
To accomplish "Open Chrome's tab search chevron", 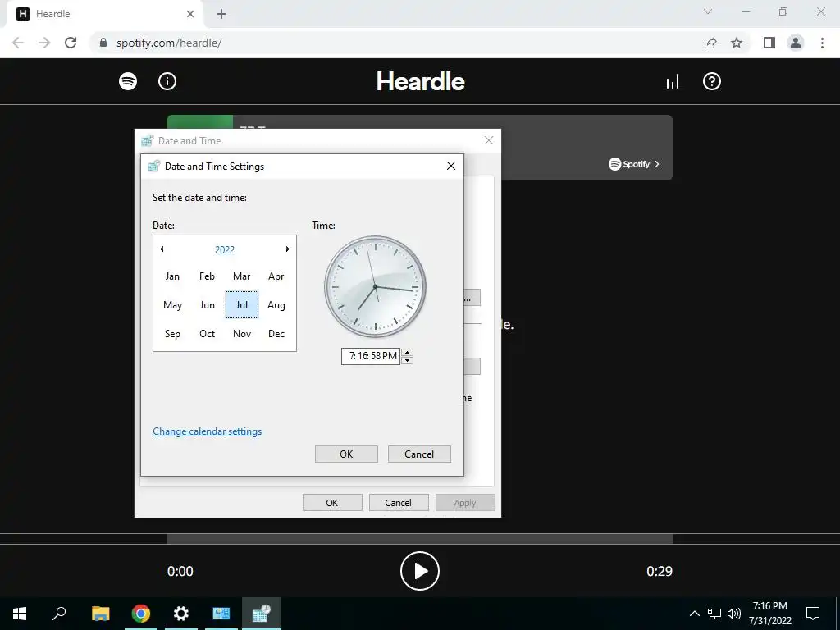I will [x=708, y=11].
